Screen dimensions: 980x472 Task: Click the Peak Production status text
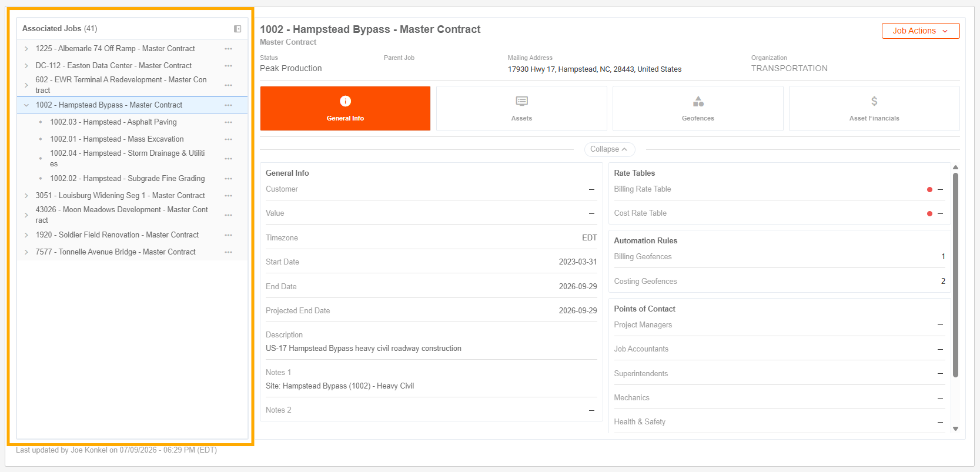click(x=291, y=69)
